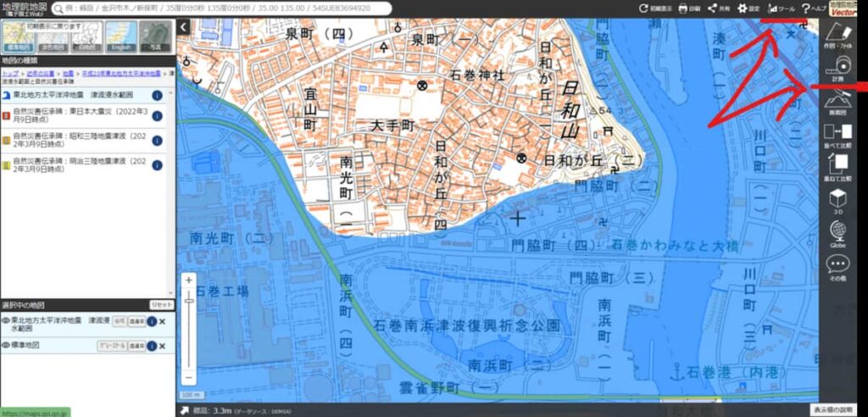Image resolution: width=868 pixels, height=417 pixels.
Task: Launch the Globe view
Action: 837,233
